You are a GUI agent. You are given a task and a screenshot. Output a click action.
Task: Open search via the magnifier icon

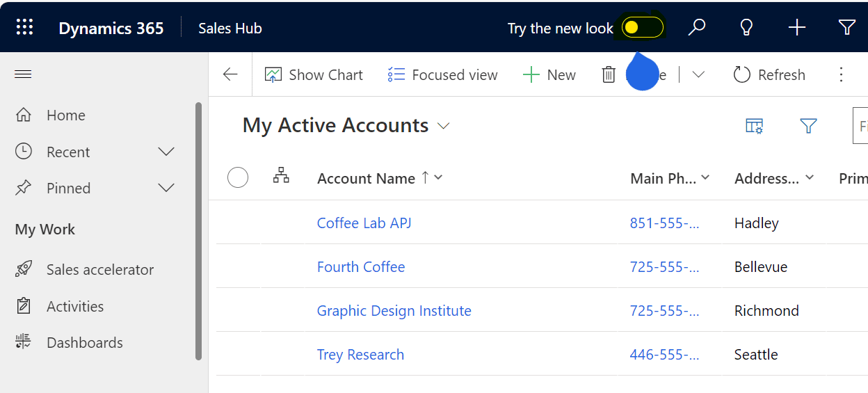(696, 28)
